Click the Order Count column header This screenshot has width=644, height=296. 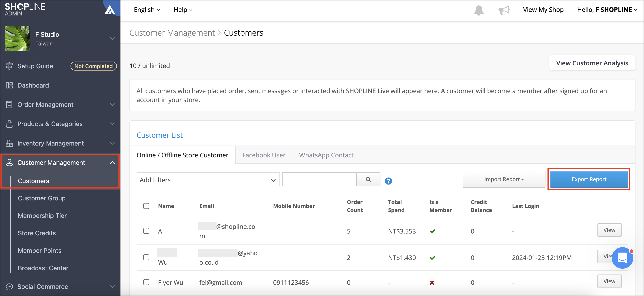tap(355, 206)
